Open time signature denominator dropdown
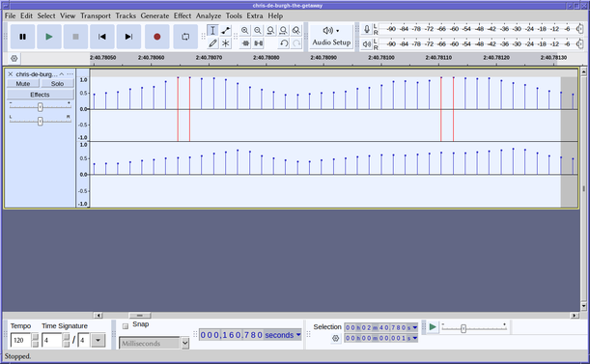Viewport: 590px width, 364px height. coord(98,340)
